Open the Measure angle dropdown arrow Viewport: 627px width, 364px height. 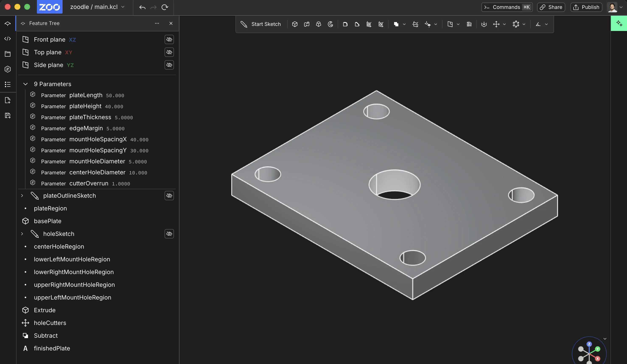[x=546, y=24]
